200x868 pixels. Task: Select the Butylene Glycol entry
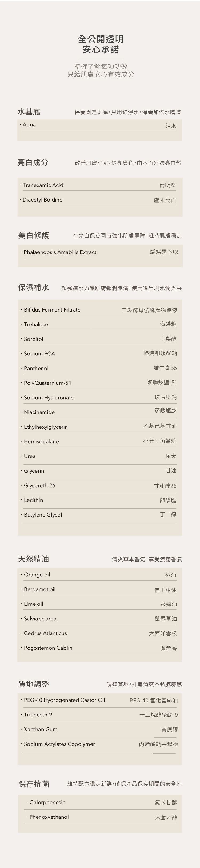tap(43, 515)
